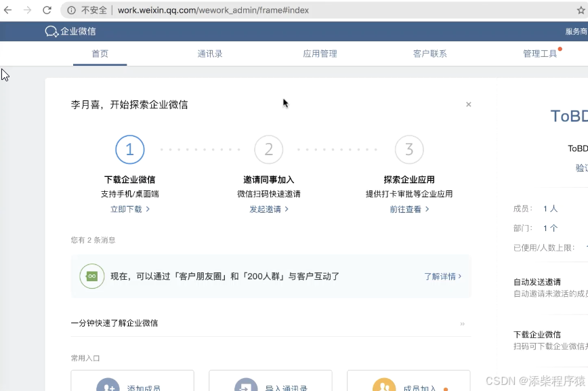
Task: Click the 企业微信 logo
Action: (70, 31)
